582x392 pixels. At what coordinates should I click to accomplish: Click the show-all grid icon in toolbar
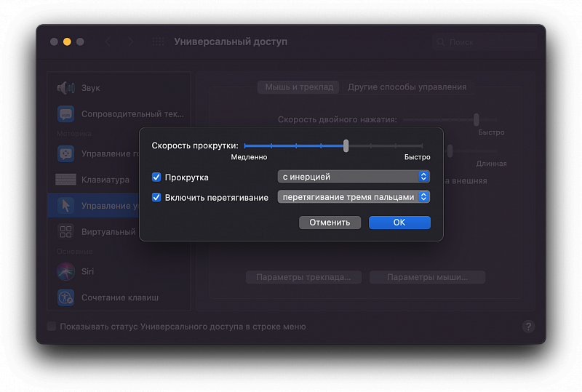(158, 42)
